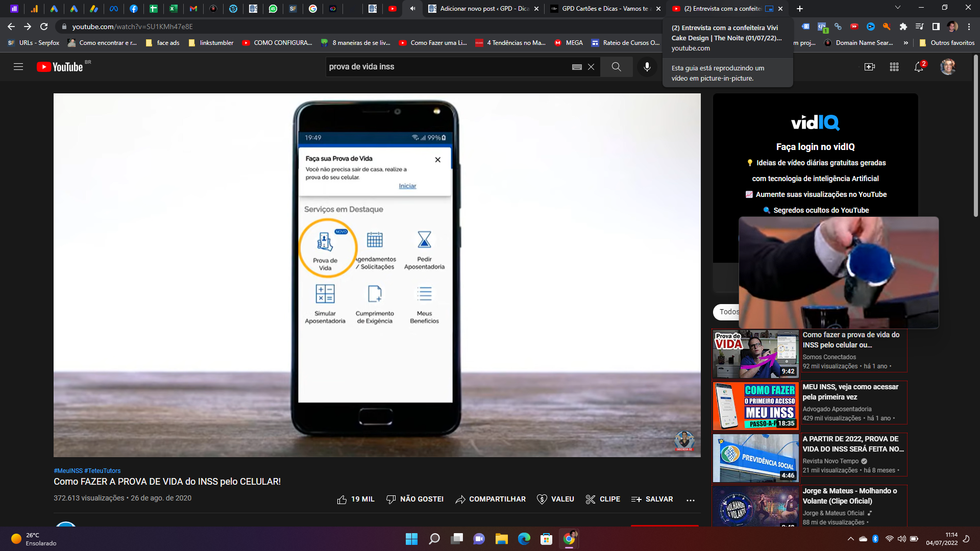
Task: Open File Explorer from taskbar
Action: click(501, 539)
